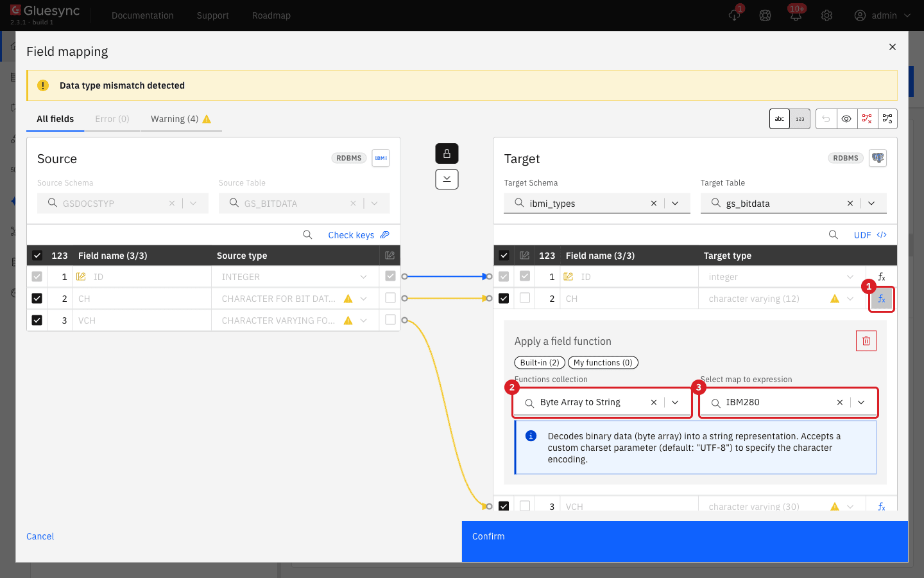Open the function editor for target ID row
This screenshot has width=924, height=578.
tap(882, 277)
